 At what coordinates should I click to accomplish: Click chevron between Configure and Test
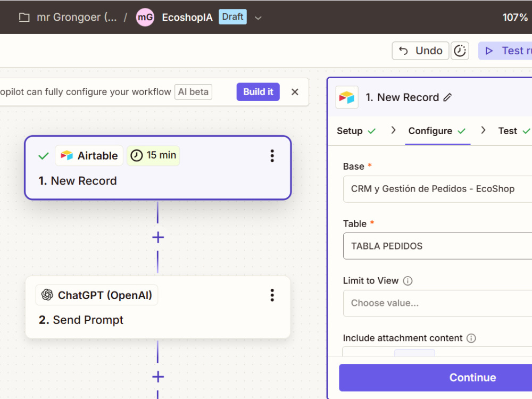point(483,130)
